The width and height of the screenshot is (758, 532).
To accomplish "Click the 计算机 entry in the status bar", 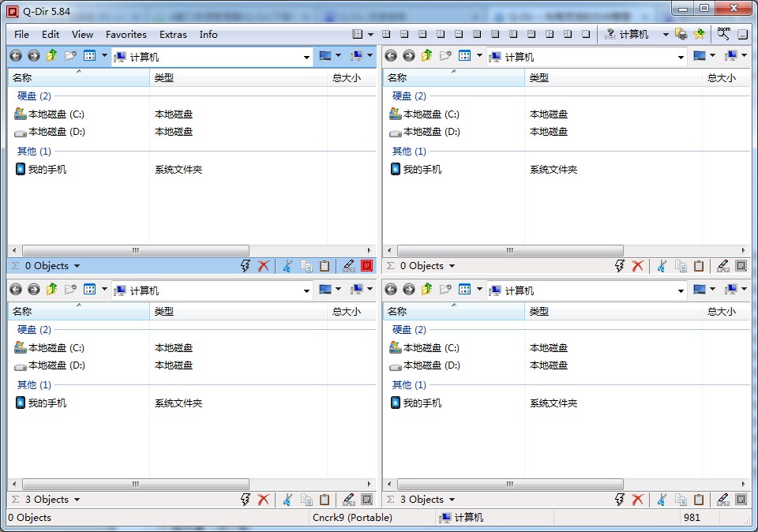I will tap(461, 518).
